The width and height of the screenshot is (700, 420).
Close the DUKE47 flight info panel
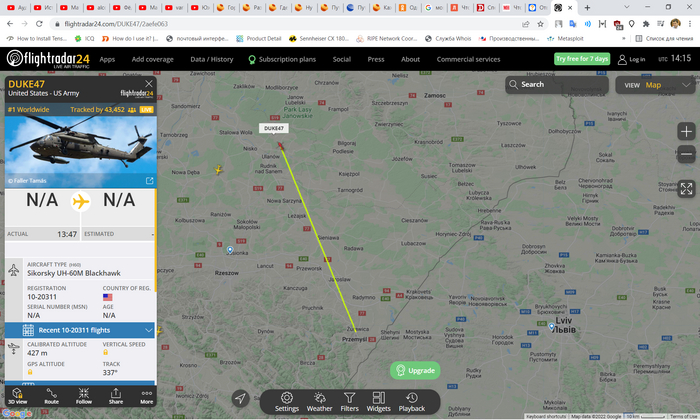coord(149,83)
